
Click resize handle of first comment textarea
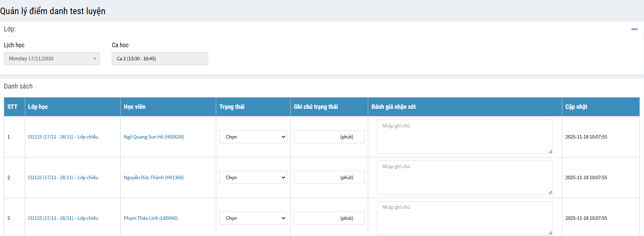[550, 152]
